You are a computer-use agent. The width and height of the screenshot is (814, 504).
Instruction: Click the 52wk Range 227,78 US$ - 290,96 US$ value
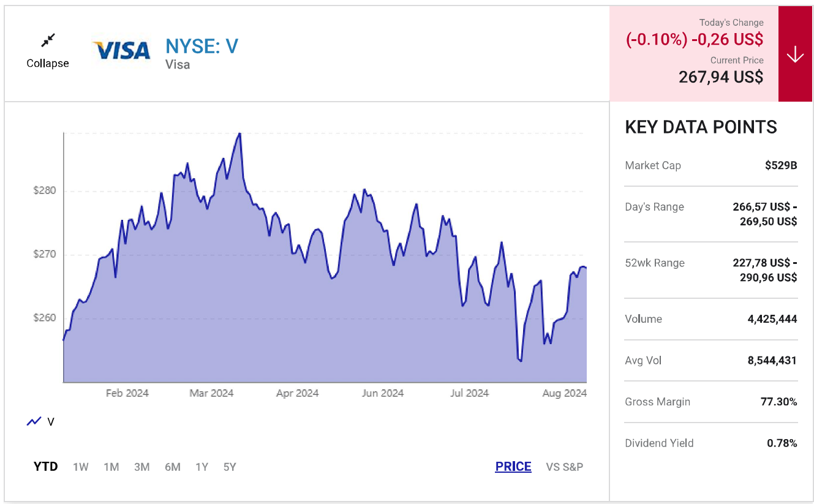tap(765, 270)
